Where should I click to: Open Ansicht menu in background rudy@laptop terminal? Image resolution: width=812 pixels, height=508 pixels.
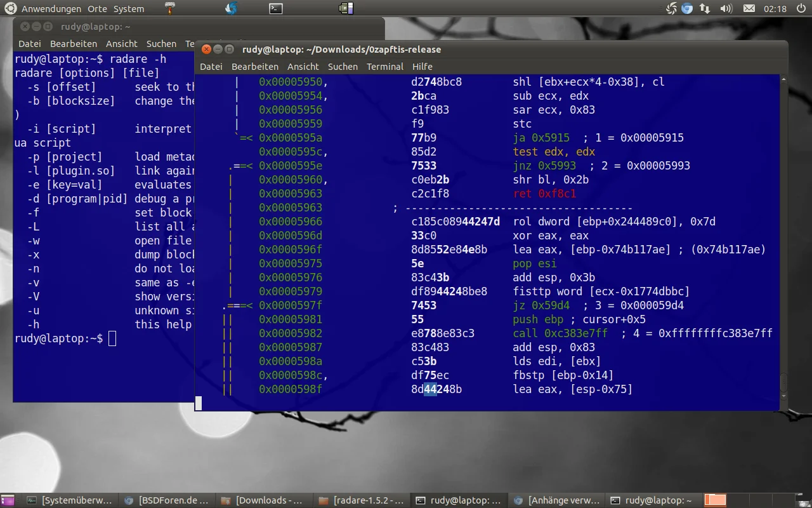tap(122, 44)
